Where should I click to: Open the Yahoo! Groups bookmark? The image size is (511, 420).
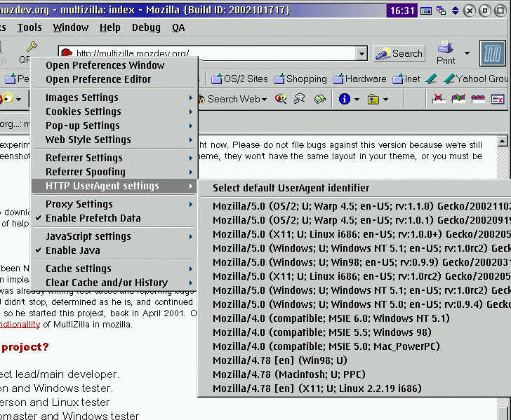[x=477, y=79]
